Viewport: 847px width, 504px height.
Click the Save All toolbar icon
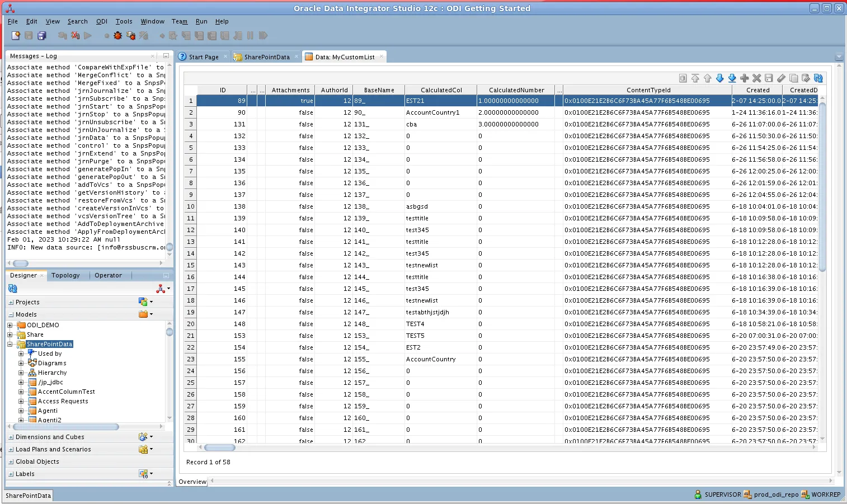(x=42, y=35)
